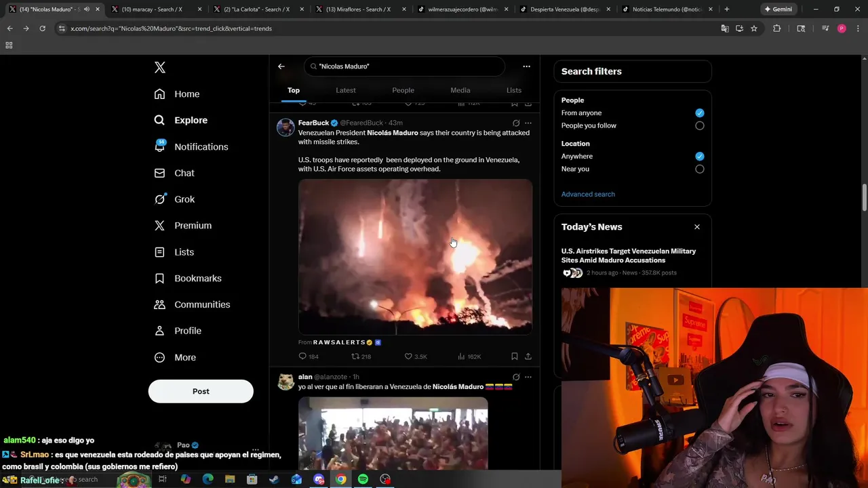Open the X logo home link
This screenshot has width=868, height=488.
(x=160, y=67)
